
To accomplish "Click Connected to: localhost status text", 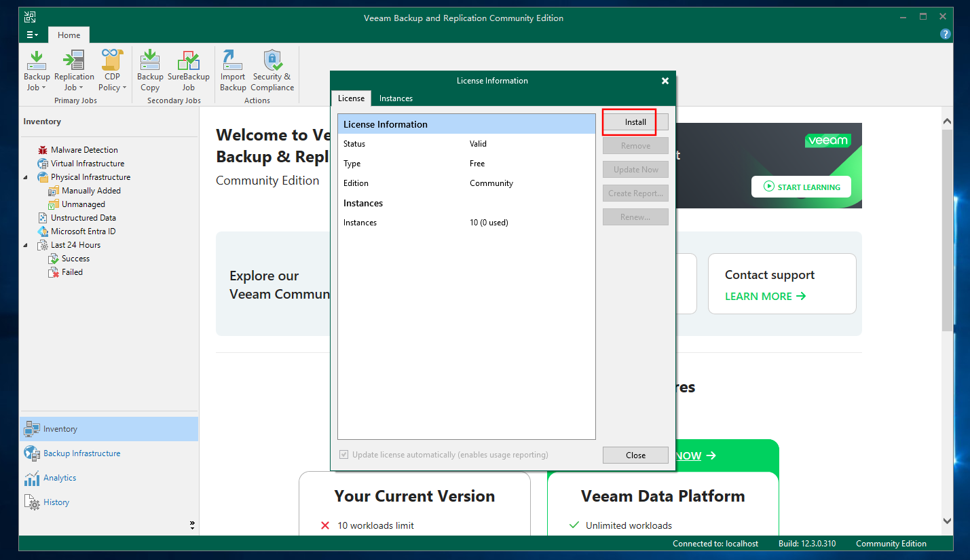I will pyautogui.click(x=715, y=544).
